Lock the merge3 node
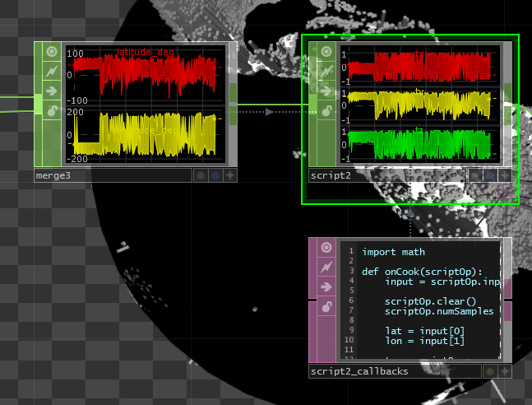Image resolution: width=532 pixels, height=405 pixels. pyautogui.click(x=52, y=111)
